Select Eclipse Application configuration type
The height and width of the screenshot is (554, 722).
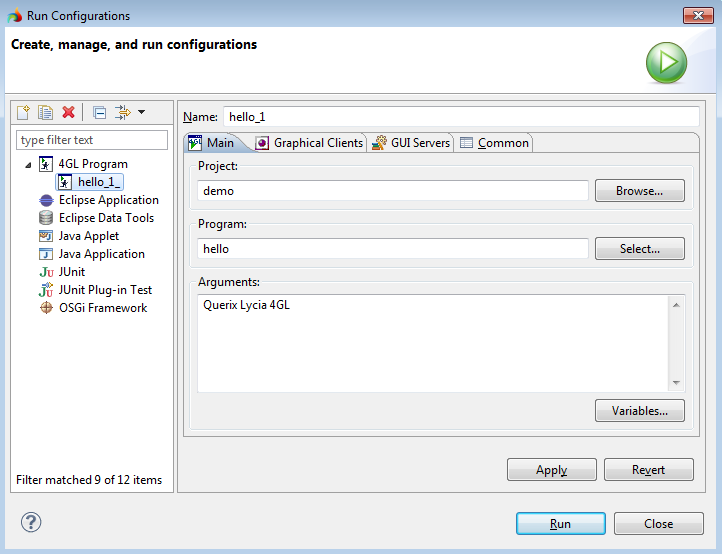point(108,200)
